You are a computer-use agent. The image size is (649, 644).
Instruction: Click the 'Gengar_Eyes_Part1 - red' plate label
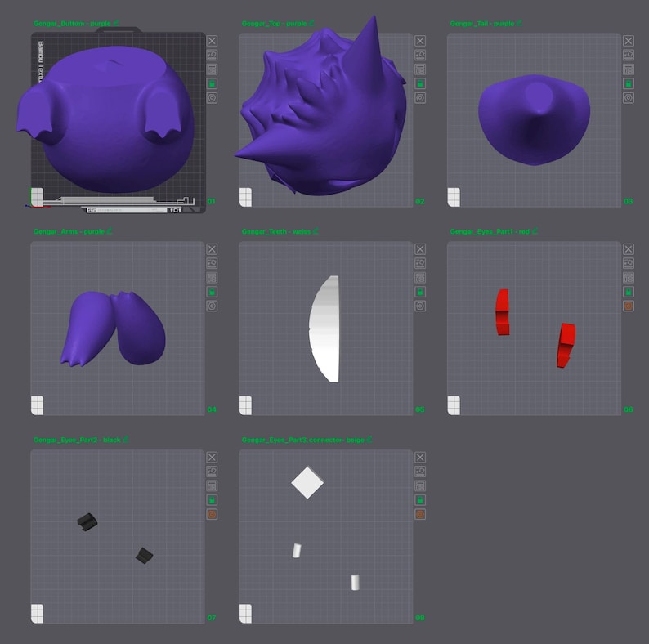pos(490,231)
